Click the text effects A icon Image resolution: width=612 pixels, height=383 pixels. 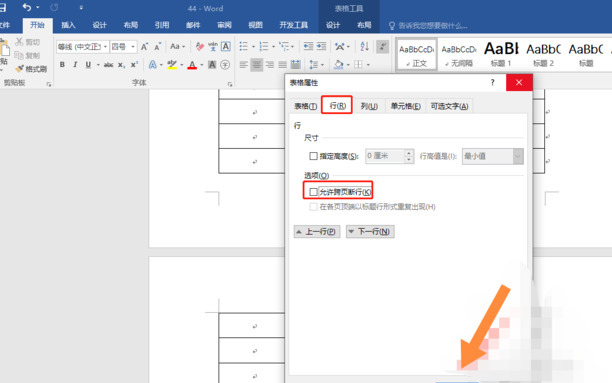pos(153,65)
